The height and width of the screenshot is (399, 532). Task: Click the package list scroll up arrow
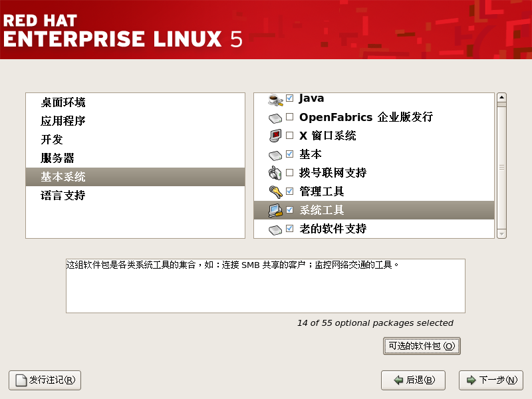coord(501,97)
